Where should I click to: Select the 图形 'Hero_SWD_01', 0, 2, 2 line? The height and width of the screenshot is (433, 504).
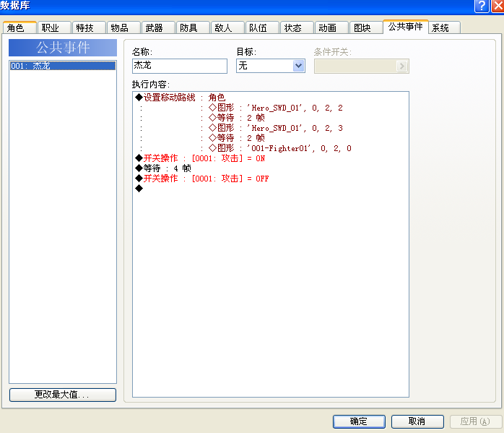(x=270, y=108)
